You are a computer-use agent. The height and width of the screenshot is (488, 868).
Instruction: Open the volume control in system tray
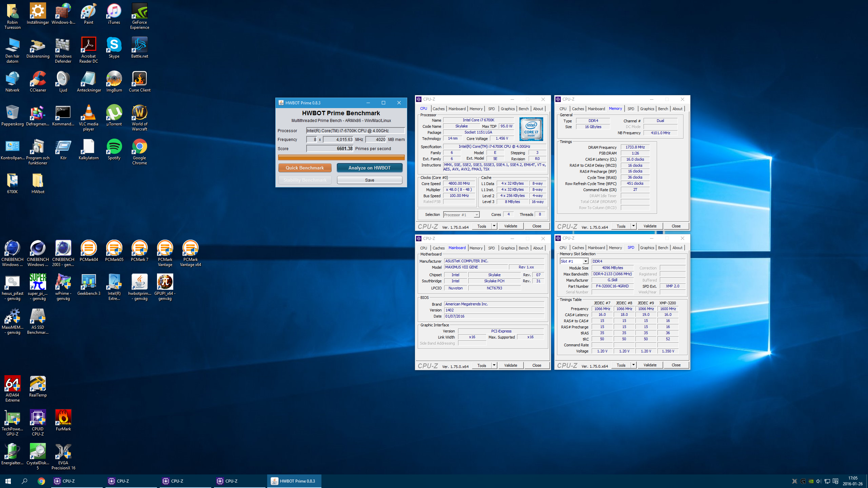pos(818,481)
